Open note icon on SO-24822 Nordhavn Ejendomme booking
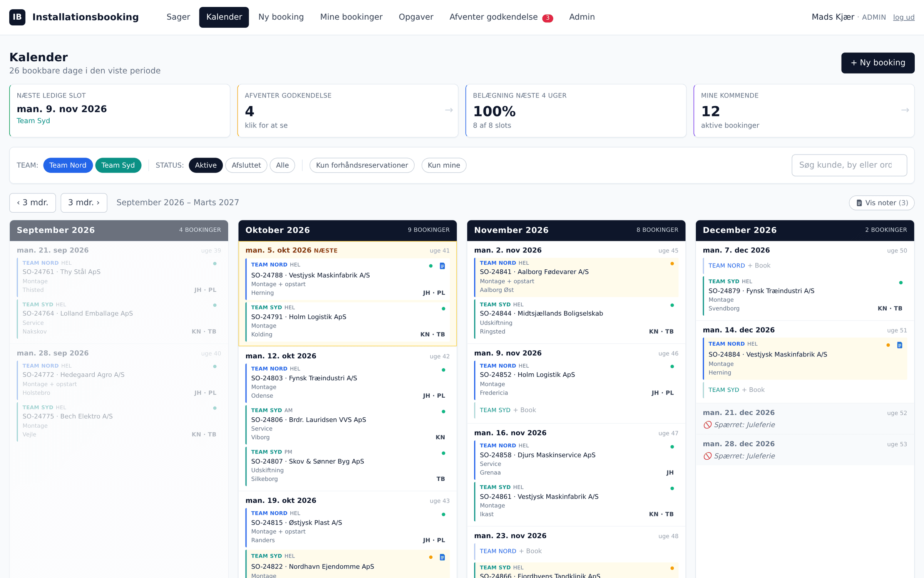The width and height of the screenshot is (924, 578). 442,557
